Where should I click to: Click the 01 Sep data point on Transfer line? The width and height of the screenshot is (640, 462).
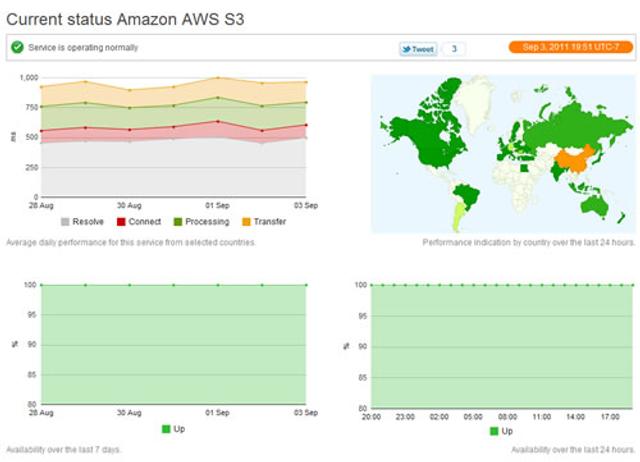coord(218,78)
